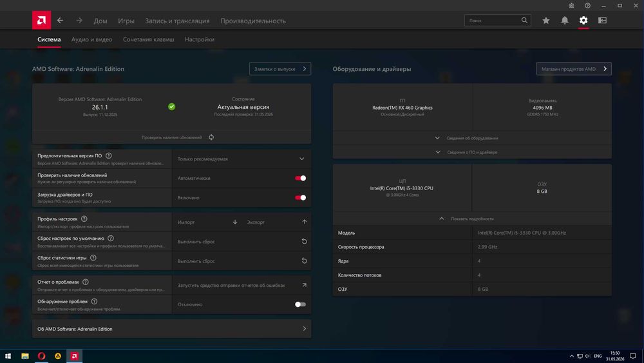Click Выполнить сброс for game statistics
The width and height of the screenshot is (644, 363).
tap(196, 261)
